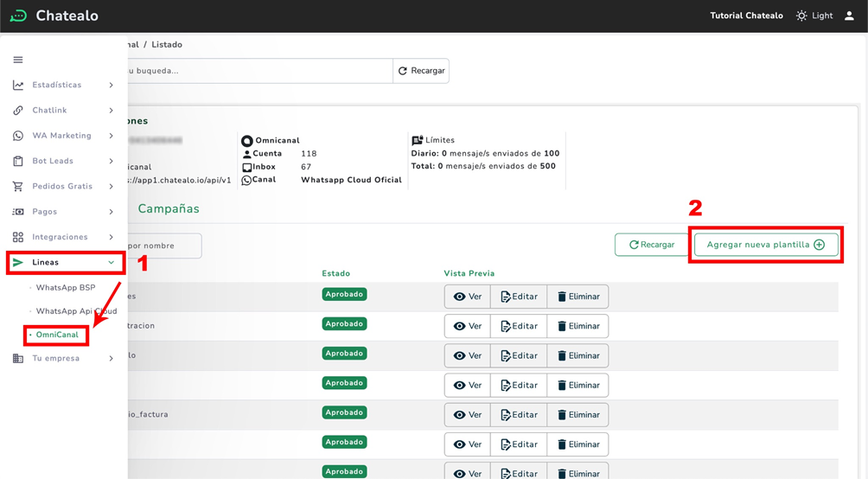Click the Listado breadcrumb
Screen dimensions: 868x479
167,45
